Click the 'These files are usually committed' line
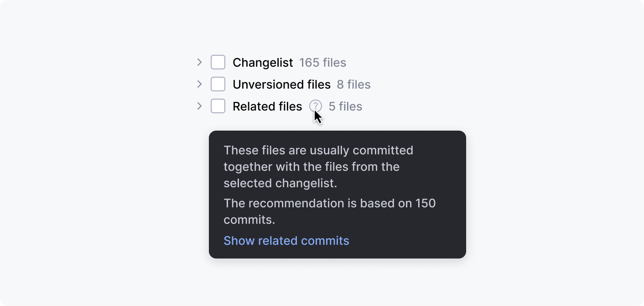The image size is (644, 306). 318,150
